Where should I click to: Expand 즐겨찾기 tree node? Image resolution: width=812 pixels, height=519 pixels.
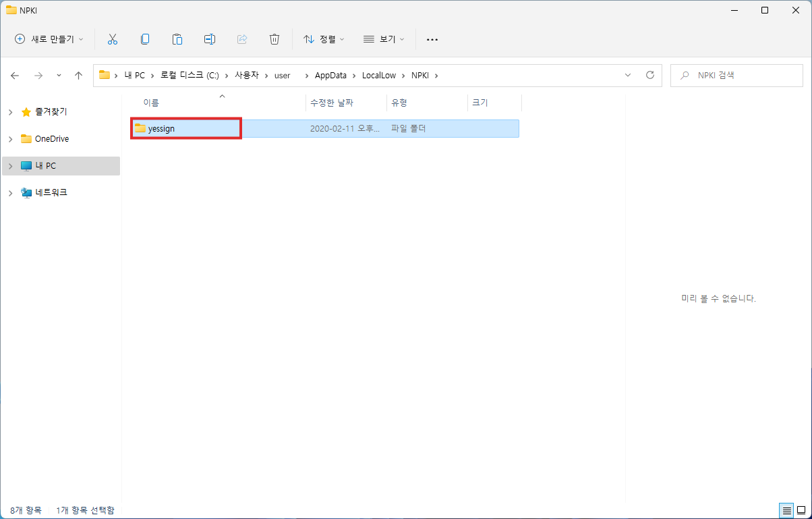coord(10,112)
